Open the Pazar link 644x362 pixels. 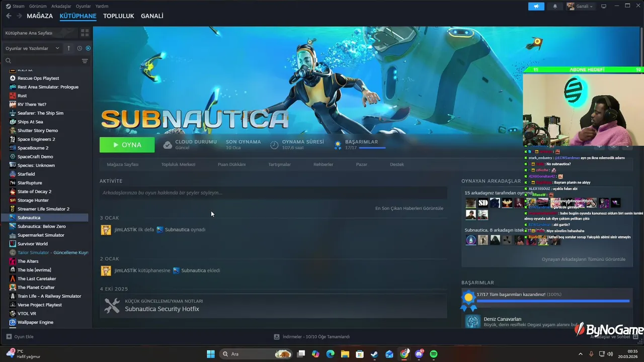click(362, 164)
